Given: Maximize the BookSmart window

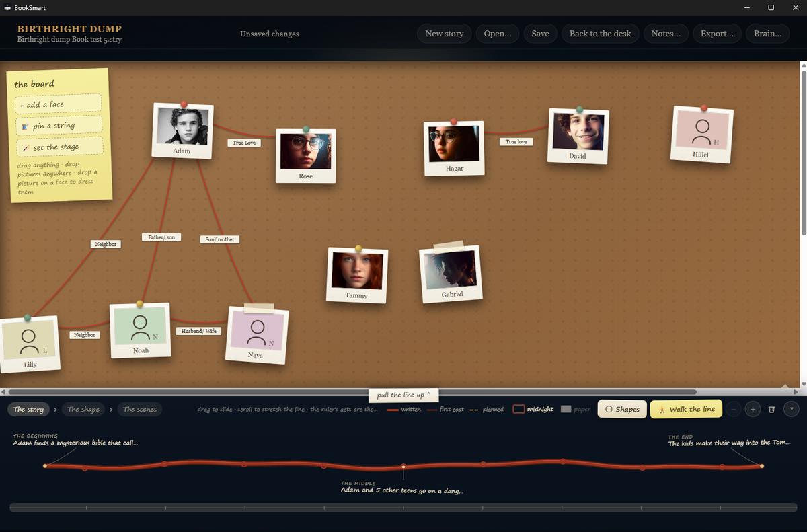Looking at the screenshot, I should pyautogui.click(x=771, y=7).
